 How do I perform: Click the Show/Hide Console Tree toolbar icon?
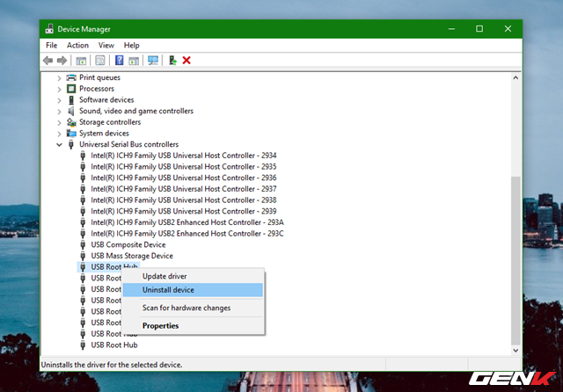(x=81, y=61)
